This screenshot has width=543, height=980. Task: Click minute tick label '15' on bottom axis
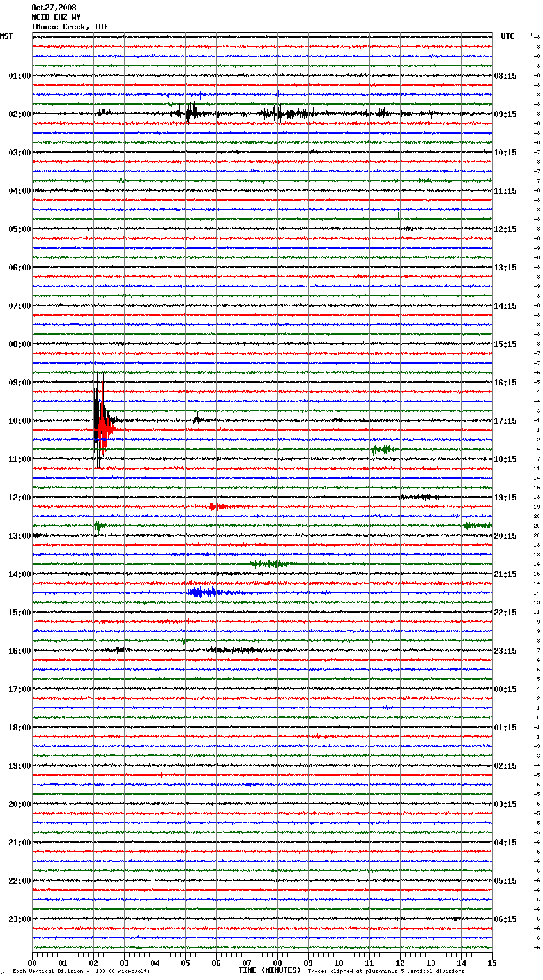pyautogui.click(x=492, y=963)
